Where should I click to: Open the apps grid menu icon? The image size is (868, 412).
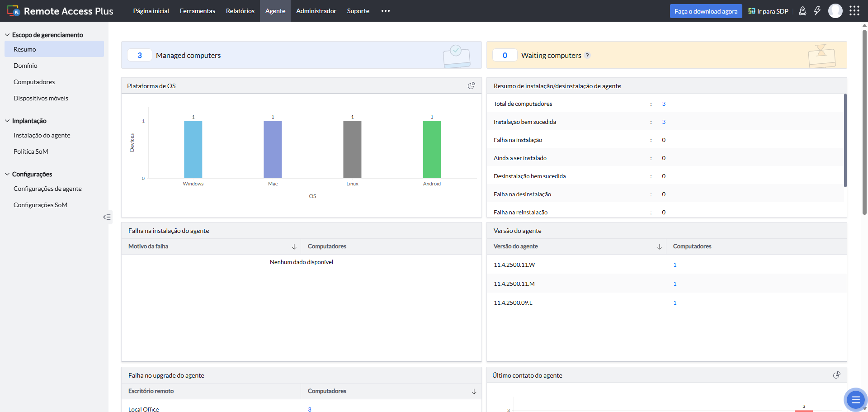(x=854, y=11)
